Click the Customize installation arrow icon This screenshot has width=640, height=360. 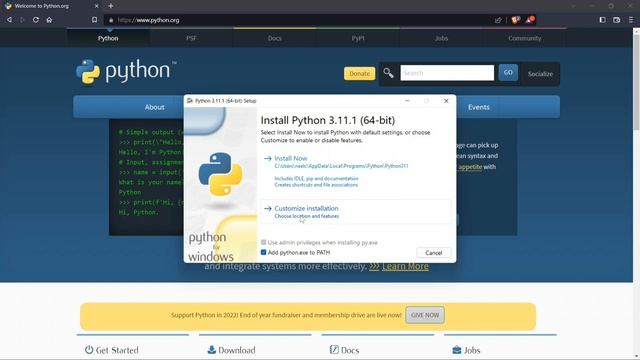tap(268, 208)
